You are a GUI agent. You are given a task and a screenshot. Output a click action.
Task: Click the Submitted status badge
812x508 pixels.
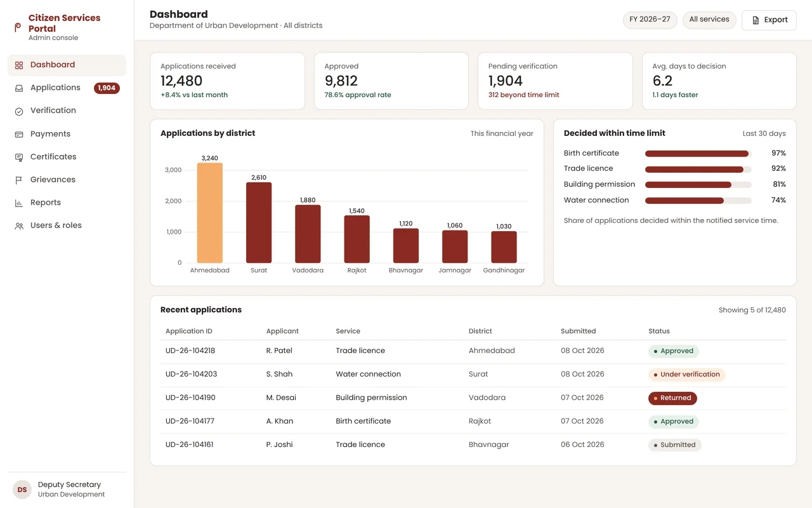pos(674,445)
